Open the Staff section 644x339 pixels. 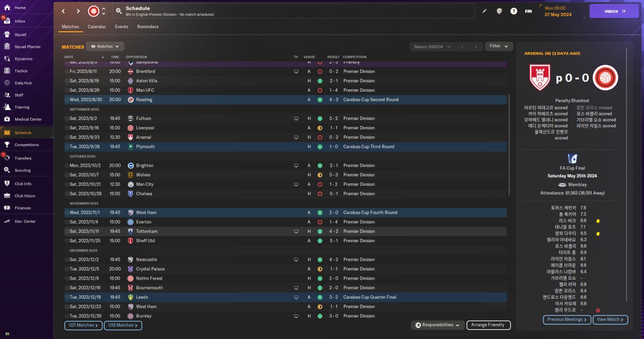[x=19, y=95]
